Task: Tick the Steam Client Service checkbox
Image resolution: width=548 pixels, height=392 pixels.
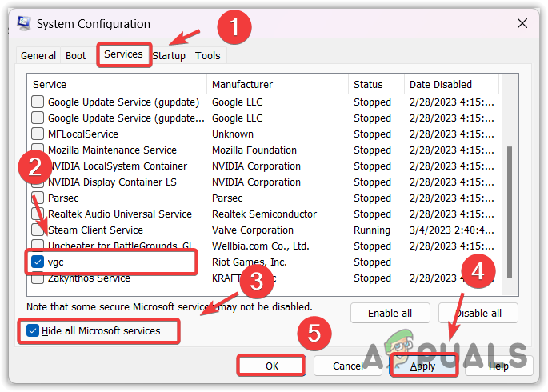Action: 38,230
